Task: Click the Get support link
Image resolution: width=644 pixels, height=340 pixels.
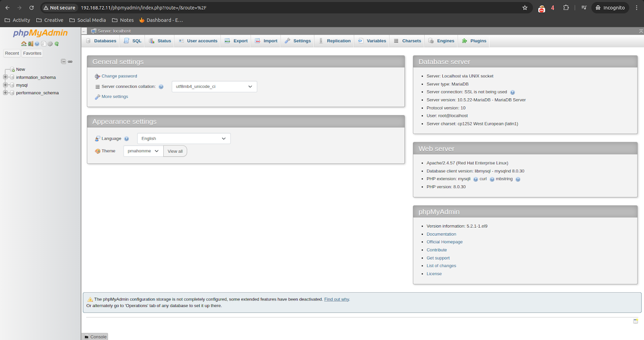Action: (x=438, y=258)
